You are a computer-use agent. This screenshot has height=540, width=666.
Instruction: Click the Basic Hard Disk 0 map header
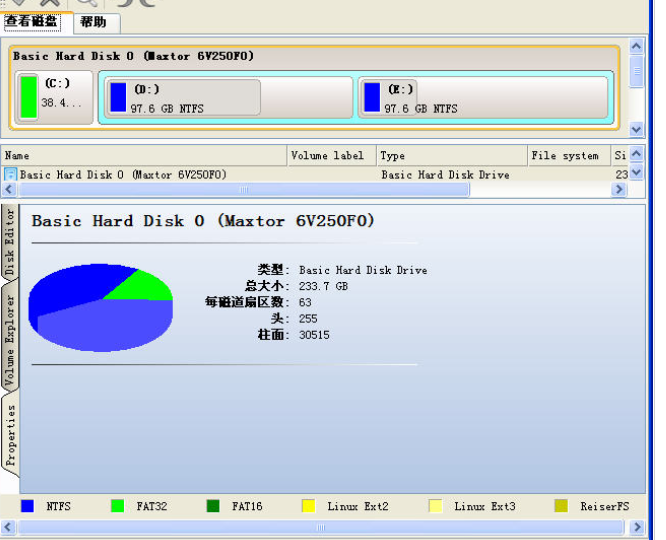(x=133, y=56)
